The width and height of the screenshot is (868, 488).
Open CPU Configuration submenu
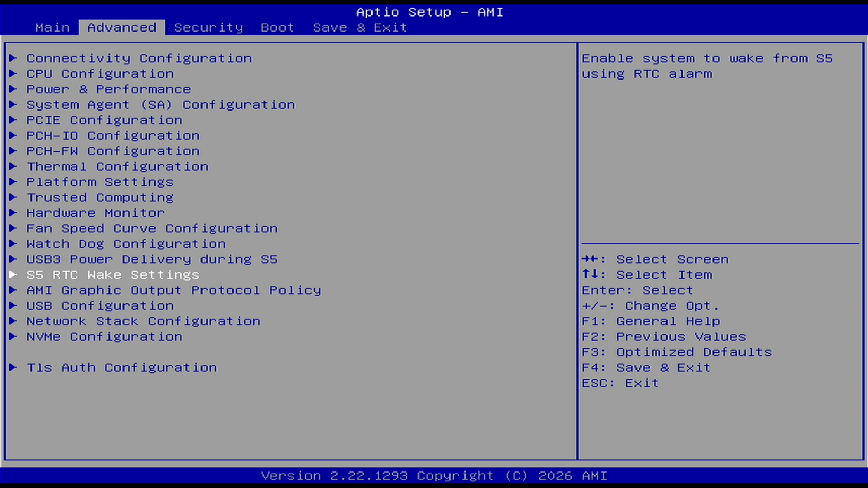click(100, 74)
